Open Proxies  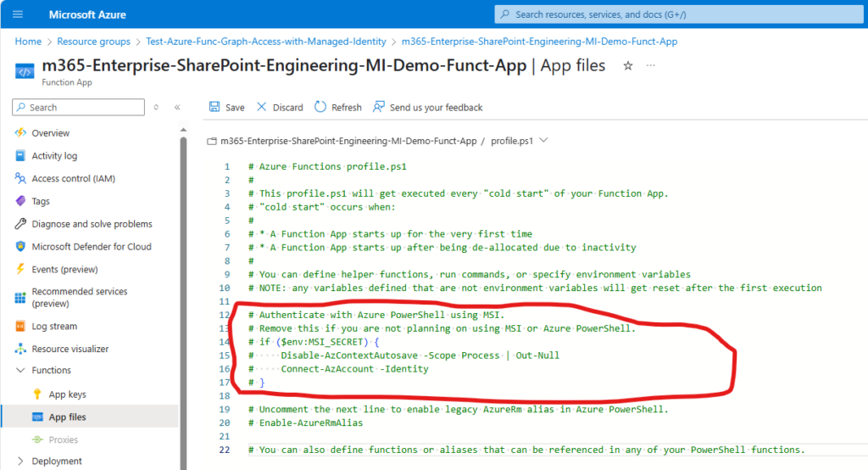pos(63,439)
